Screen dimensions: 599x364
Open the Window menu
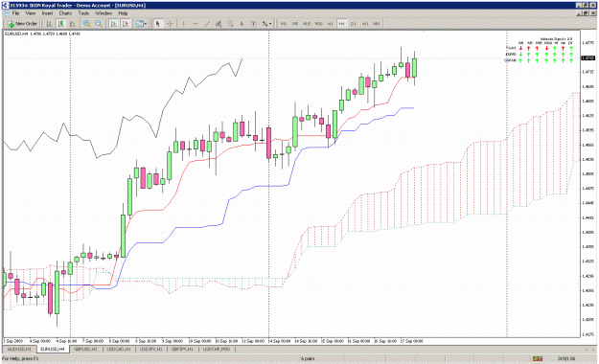[104, 13]
